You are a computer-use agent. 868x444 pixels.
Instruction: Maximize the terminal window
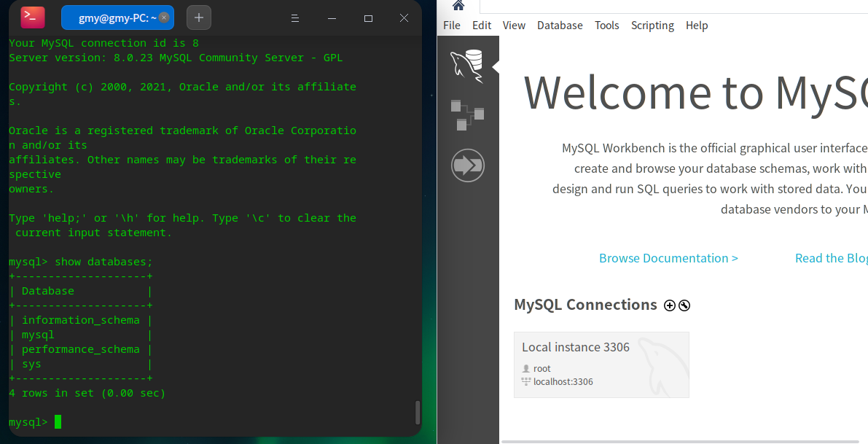[368, 18]
